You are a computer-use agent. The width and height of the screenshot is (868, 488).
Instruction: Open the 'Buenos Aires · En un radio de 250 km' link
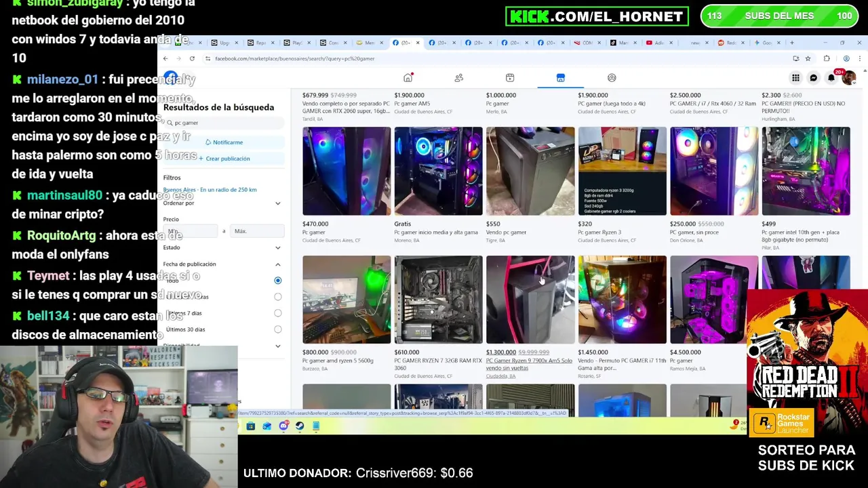[x=210, y=190]
